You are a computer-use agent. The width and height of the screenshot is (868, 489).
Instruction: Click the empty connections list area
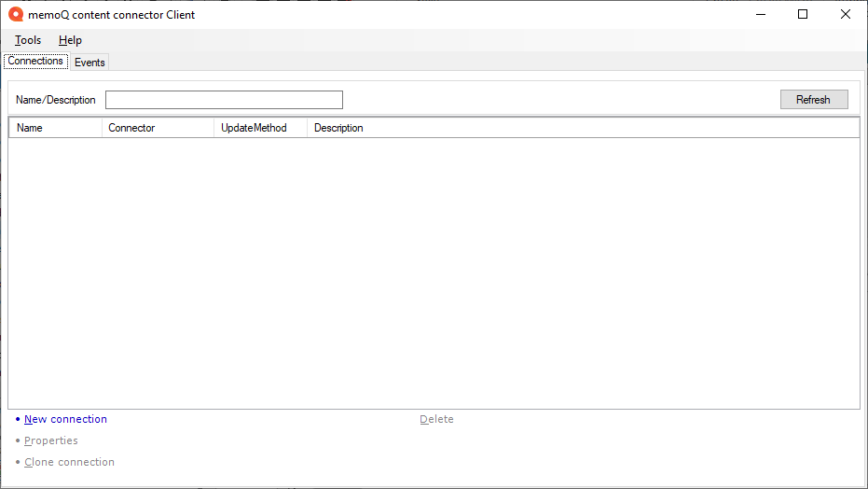click(x=434, y=271)
